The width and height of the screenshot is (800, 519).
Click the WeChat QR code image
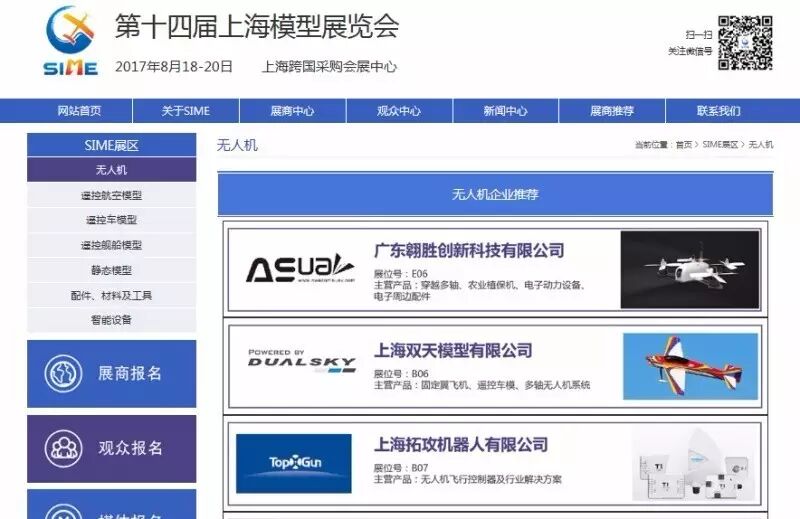click(745, 43)
